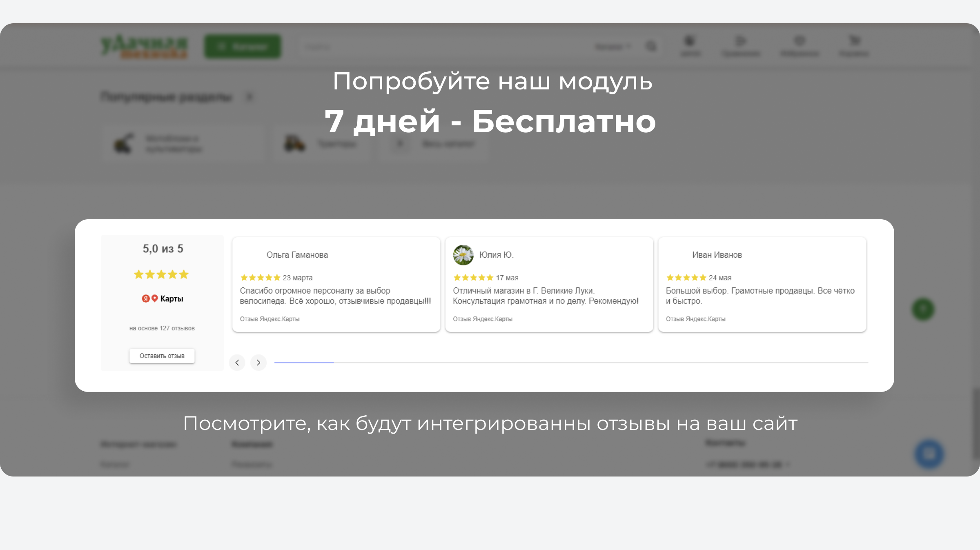Expand the next reviews with the right arrow
The height and width of the screenshot is (550, 980).
pyautogui.click(x=258, y=363)
